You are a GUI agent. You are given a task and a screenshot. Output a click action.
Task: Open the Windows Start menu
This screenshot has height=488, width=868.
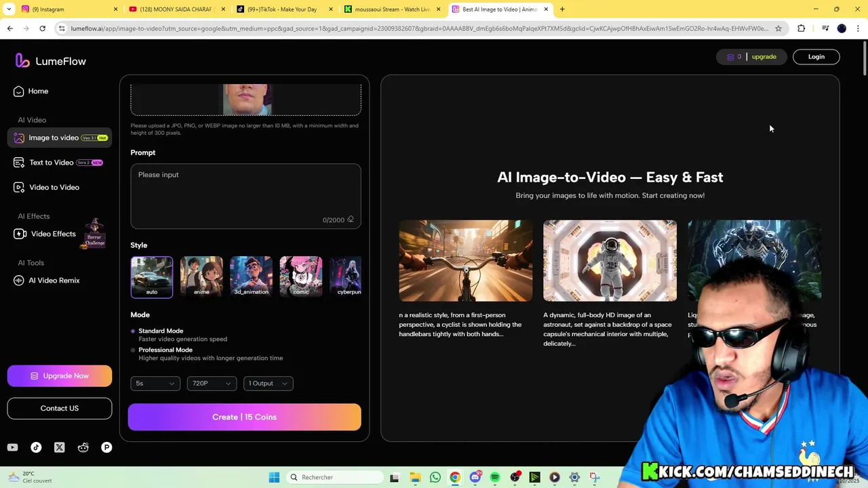click(x=274, y=477)
